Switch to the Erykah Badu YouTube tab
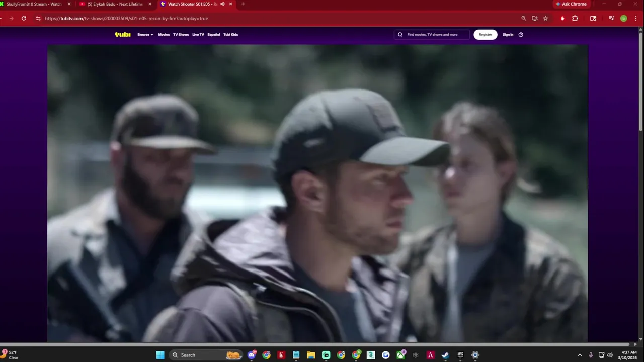The height and width of the screenshot is (362, 644). (115, 4)
